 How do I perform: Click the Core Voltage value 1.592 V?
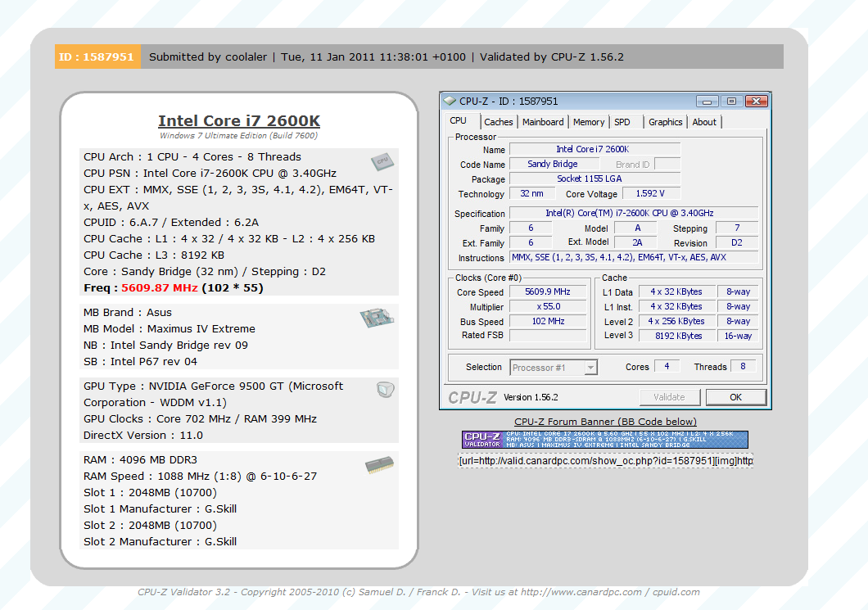(650, 193)
